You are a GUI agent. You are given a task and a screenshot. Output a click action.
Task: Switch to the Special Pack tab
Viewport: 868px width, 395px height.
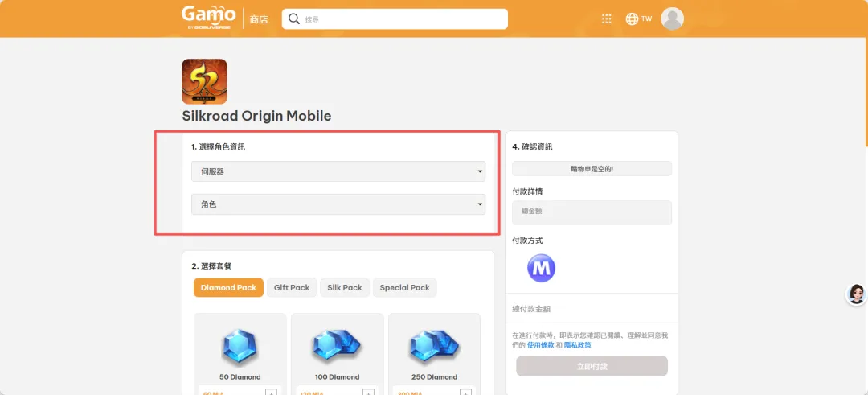[404, 287]
